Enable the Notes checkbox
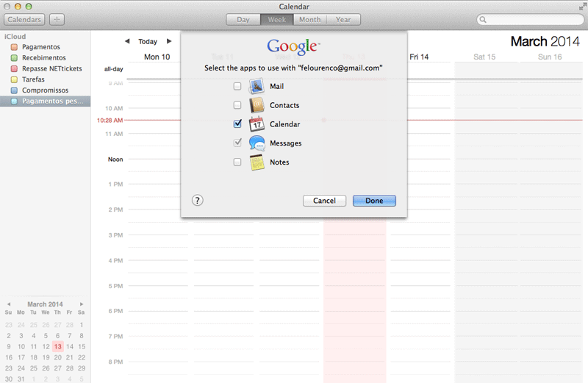Screen dimensions: 588x383 (x=237, y=162)
